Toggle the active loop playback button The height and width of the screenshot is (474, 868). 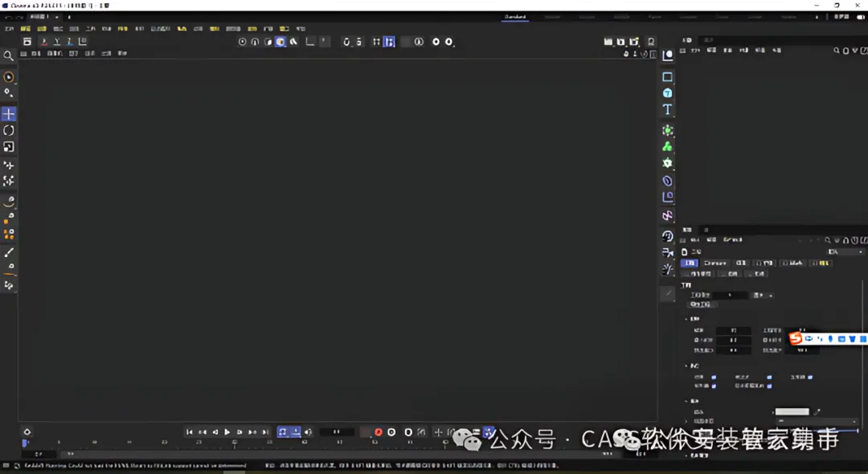tap(283, 432)
